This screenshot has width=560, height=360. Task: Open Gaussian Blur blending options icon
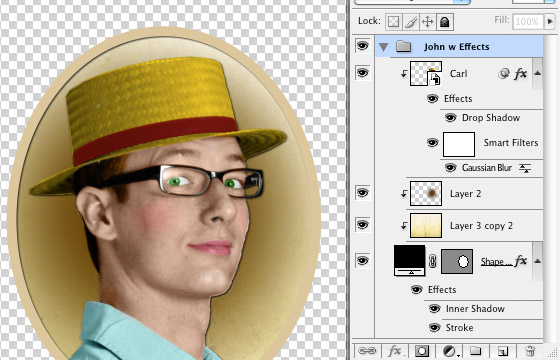pyautogui.click(x=525, y=168)
